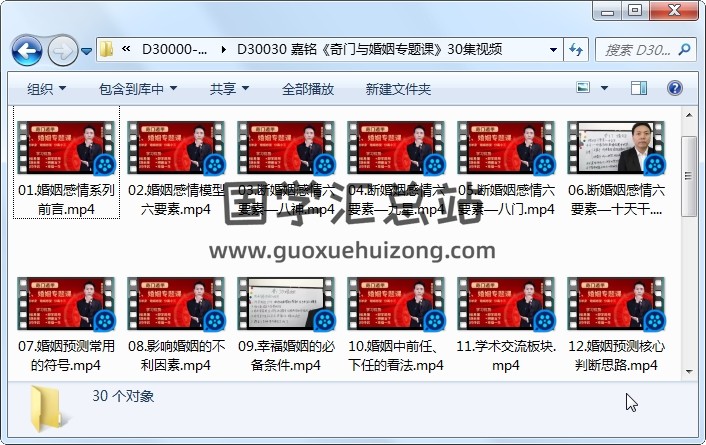706x445 pixels.
Task: Click filename text 11.学术交流板块.mp4
Action: click(x=506, y=355)
